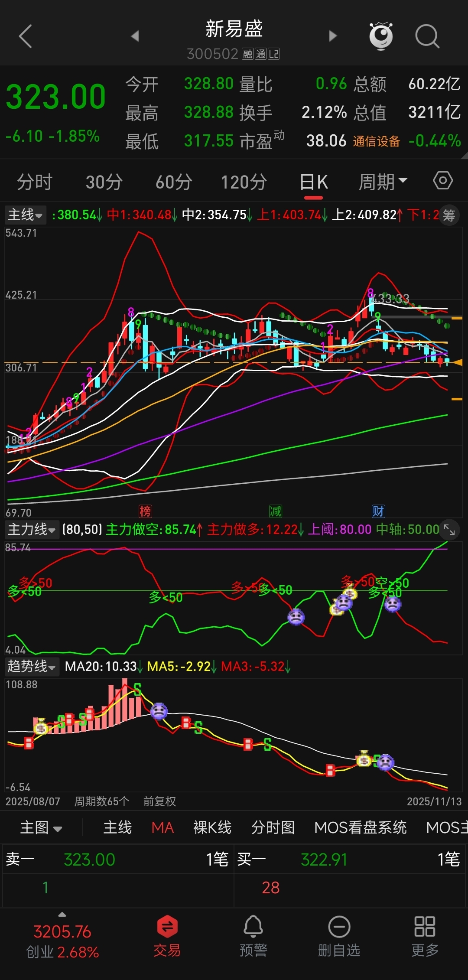Tap the 最高 328.88 value
The image size is (468, 980).
click(x=209, y=112)
